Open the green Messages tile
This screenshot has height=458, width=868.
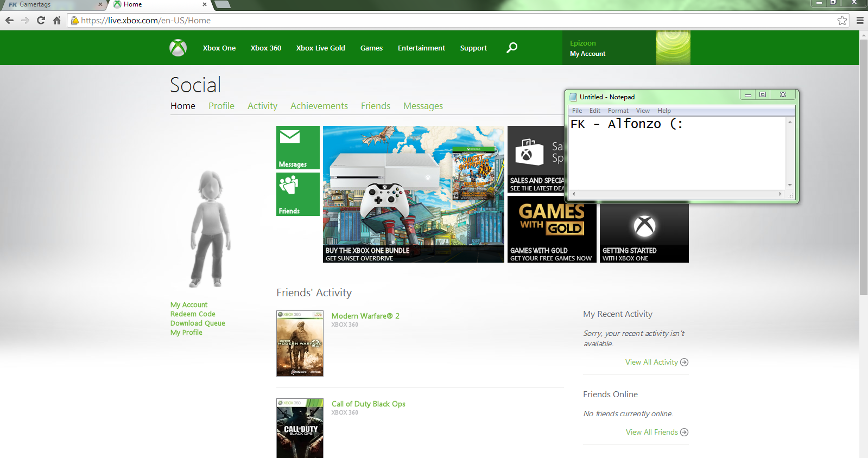298,148
